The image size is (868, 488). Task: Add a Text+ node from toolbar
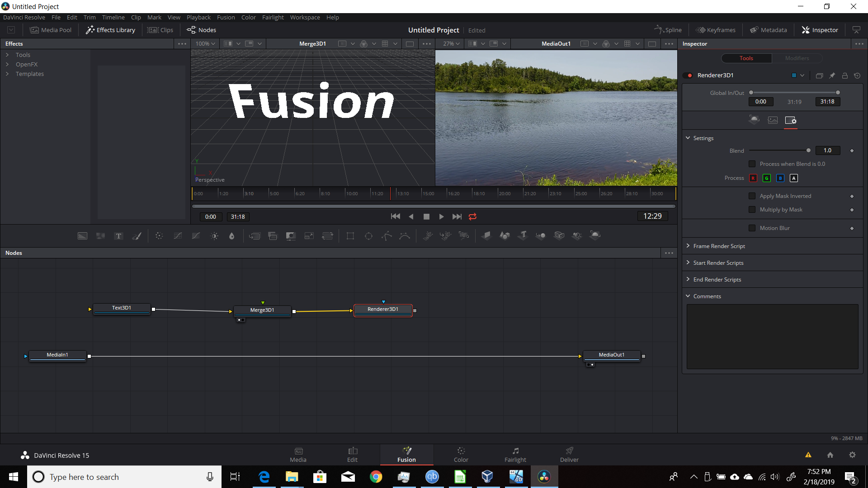[118, 236]
